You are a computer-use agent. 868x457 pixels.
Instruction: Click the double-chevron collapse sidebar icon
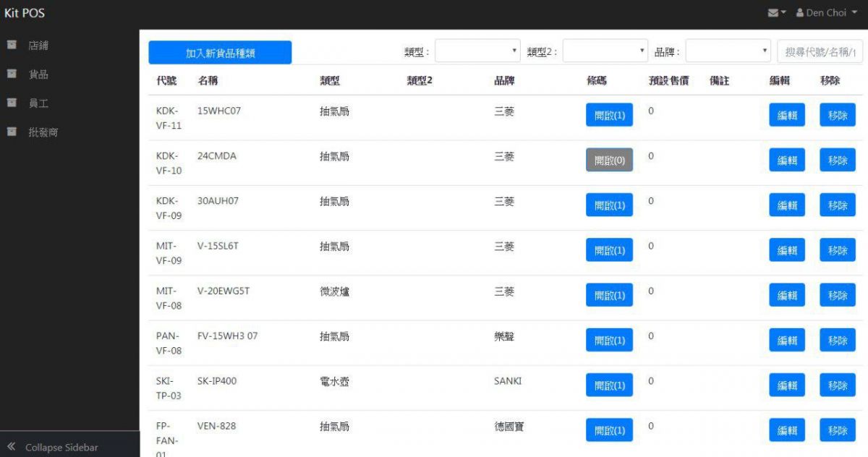(12, 447)
